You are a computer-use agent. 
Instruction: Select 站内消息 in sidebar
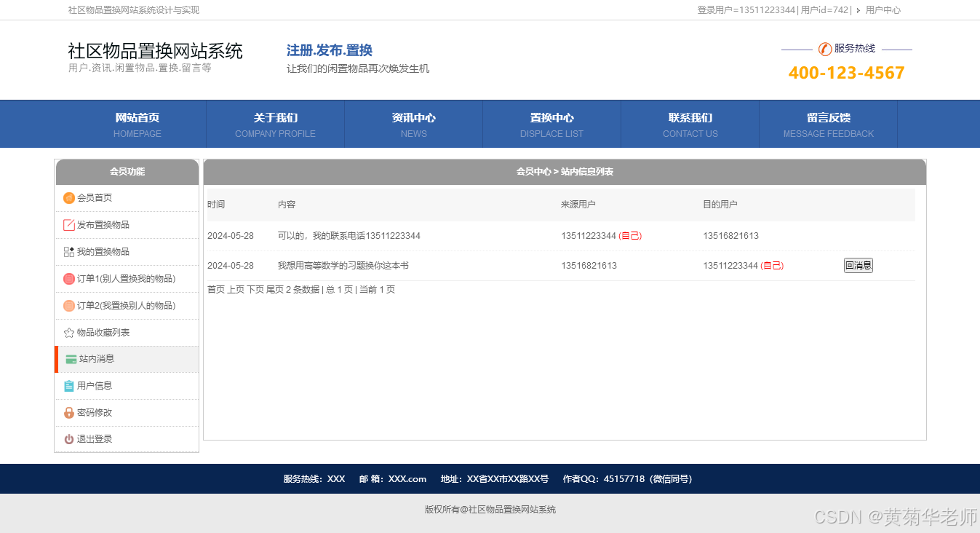pyautogui.click(x=97, y=359)
